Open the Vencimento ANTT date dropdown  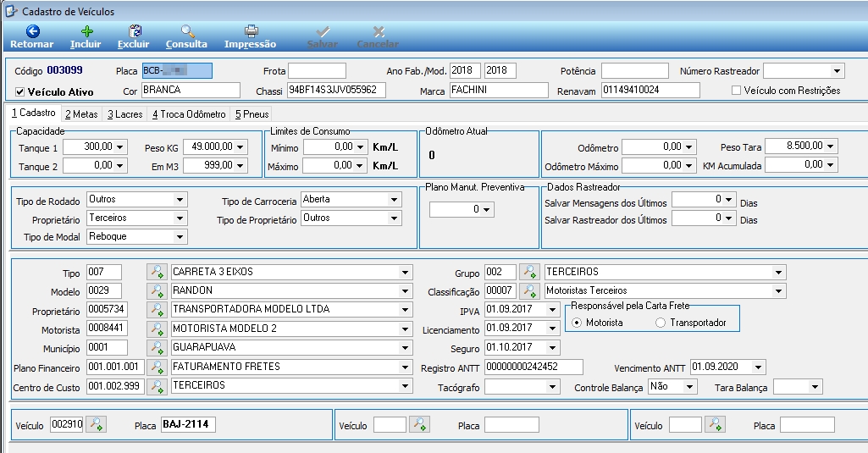point(759,367)
